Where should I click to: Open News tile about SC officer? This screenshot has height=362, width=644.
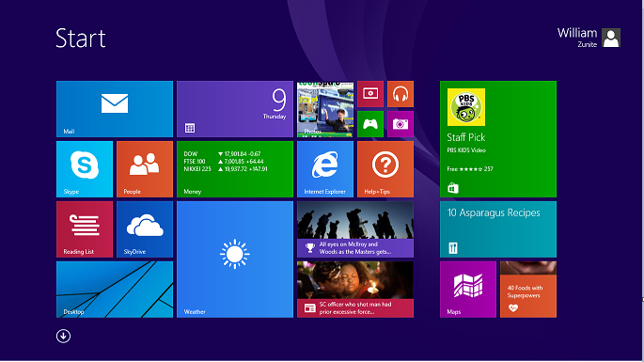[355, 290]
